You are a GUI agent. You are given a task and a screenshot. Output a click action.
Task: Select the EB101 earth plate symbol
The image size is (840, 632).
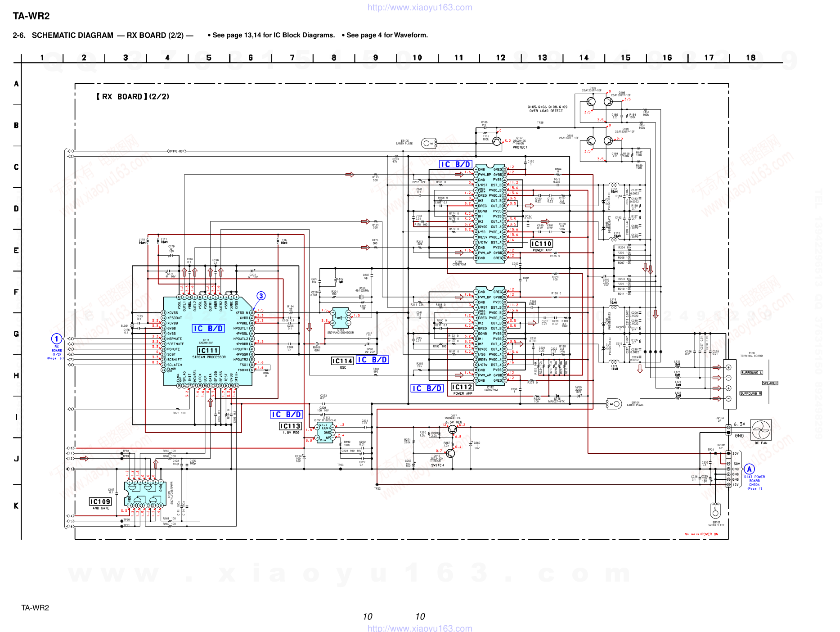715,510
